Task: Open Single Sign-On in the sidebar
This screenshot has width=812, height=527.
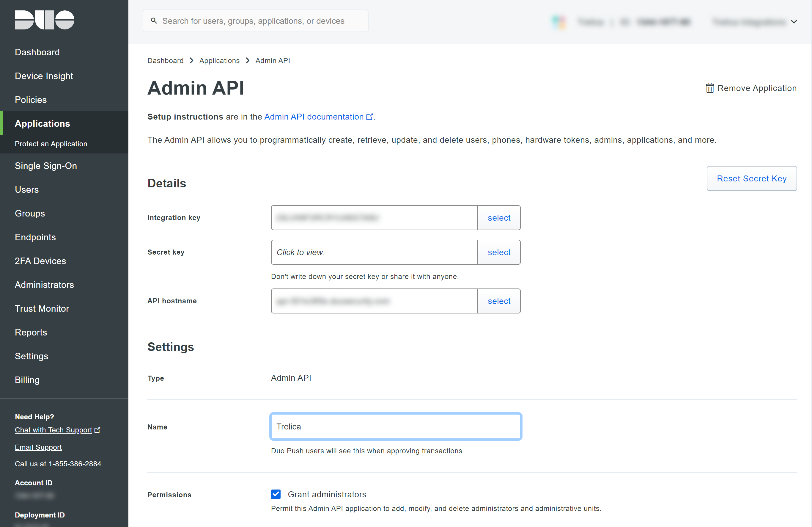Action: click(x=46, y=166)
